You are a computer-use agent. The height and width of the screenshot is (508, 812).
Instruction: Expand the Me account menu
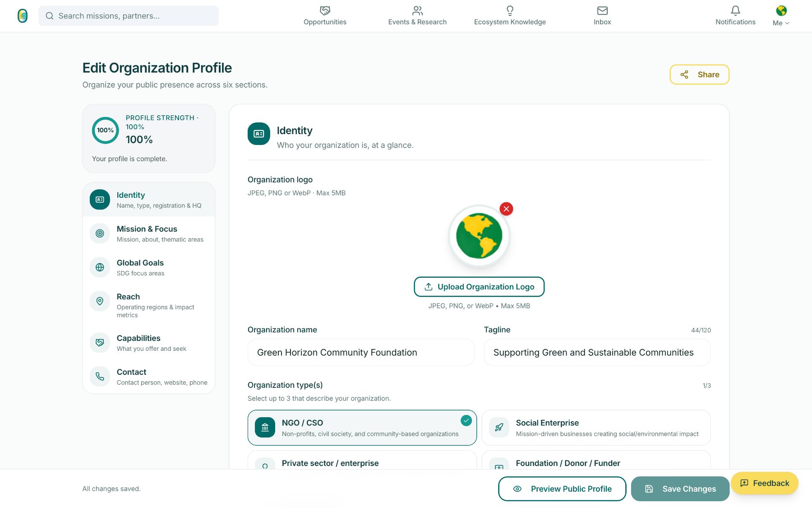781,23
